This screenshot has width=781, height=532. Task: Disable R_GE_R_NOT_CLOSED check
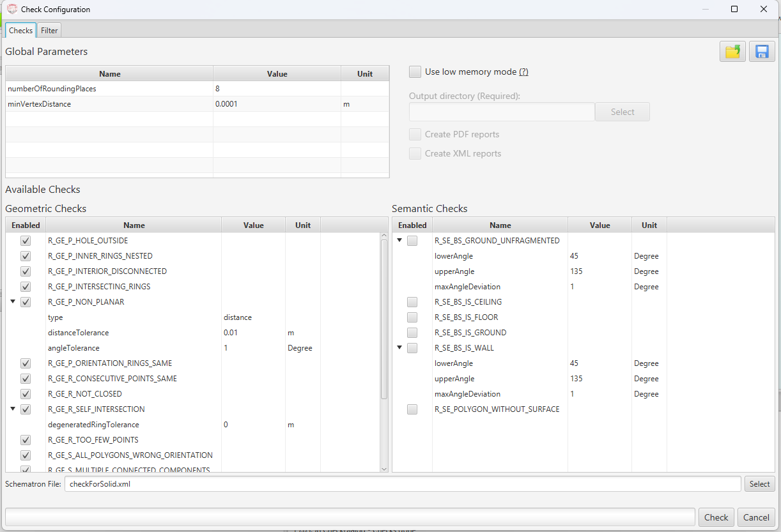coord(26,394)
